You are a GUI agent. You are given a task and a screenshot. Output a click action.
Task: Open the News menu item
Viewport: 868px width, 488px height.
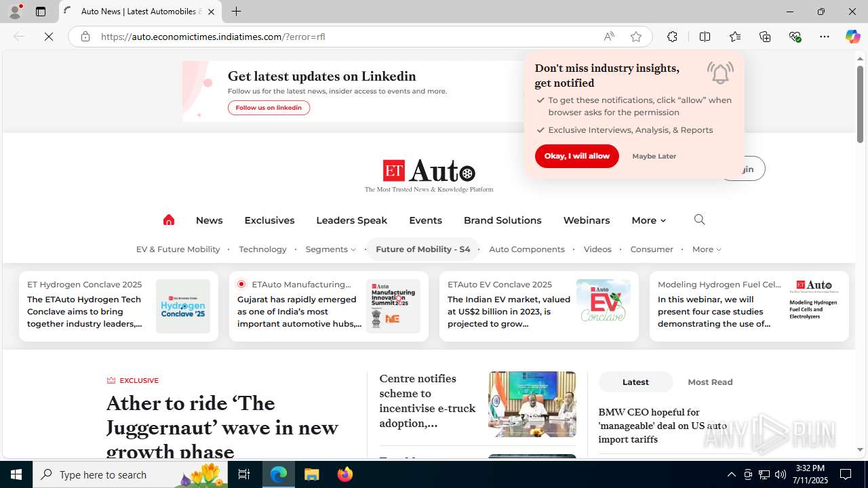click(209, 220)
